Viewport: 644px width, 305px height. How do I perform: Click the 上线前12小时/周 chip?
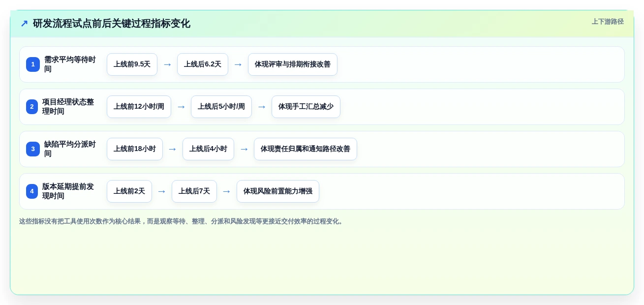[x=139, y=107]
